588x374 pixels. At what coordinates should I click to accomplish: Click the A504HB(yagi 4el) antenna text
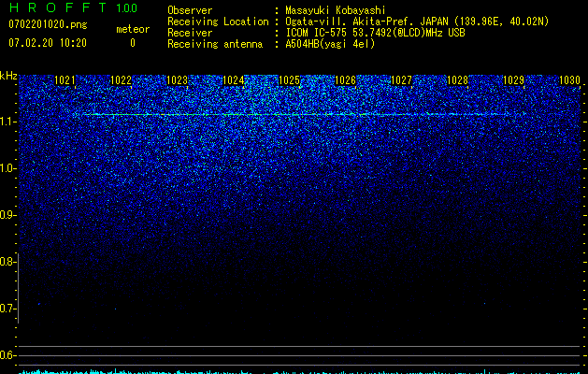coord(330,45)
